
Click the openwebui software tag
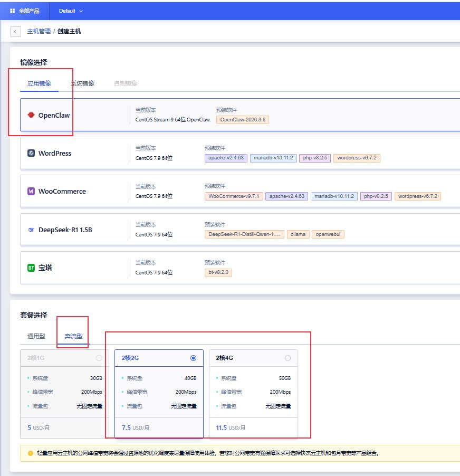coord(328,234)
